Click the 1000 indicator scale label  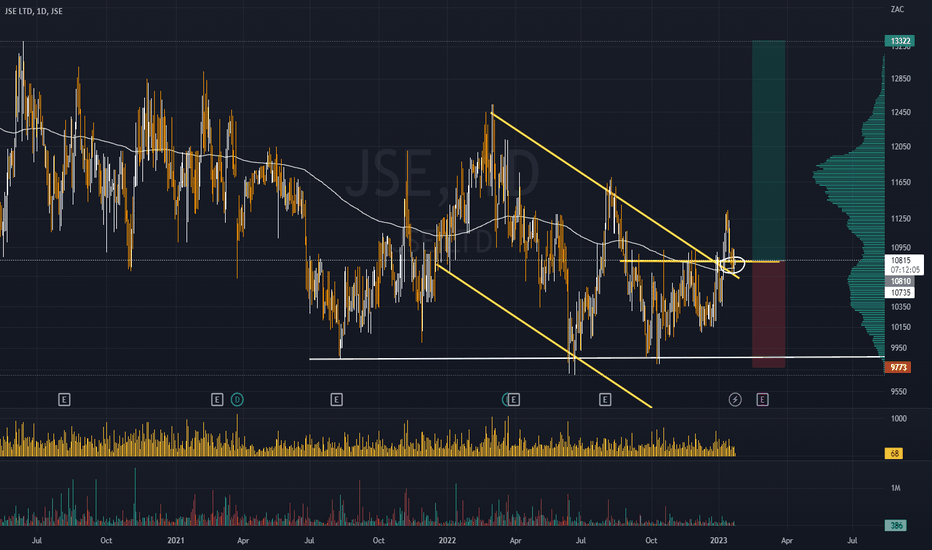(899, 419)
